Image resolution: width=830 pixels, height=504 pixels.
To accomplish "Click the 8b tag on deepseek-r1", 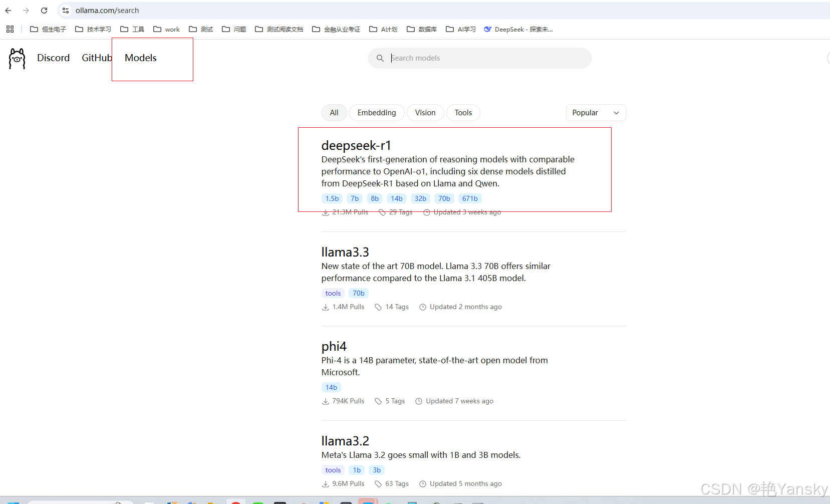I will [x=375, y=198].
